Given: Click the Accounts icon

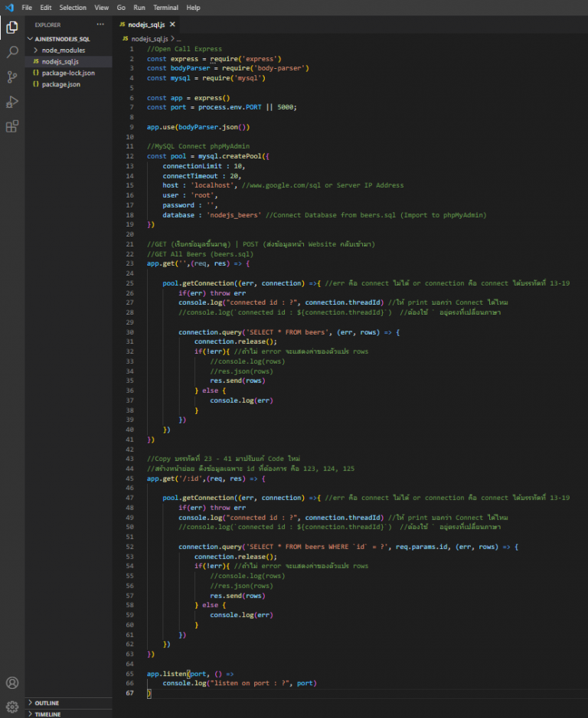Looking at the screenshot, I should coord(12,682).
